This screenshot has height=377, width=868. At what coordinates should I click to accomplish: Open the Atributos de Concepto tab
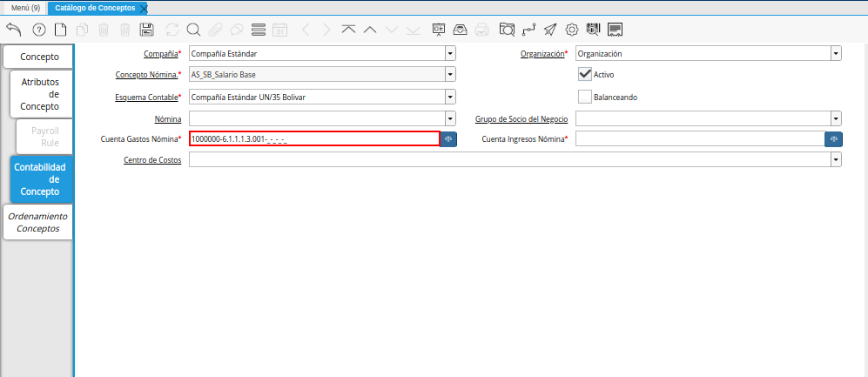tap(41, 94)
